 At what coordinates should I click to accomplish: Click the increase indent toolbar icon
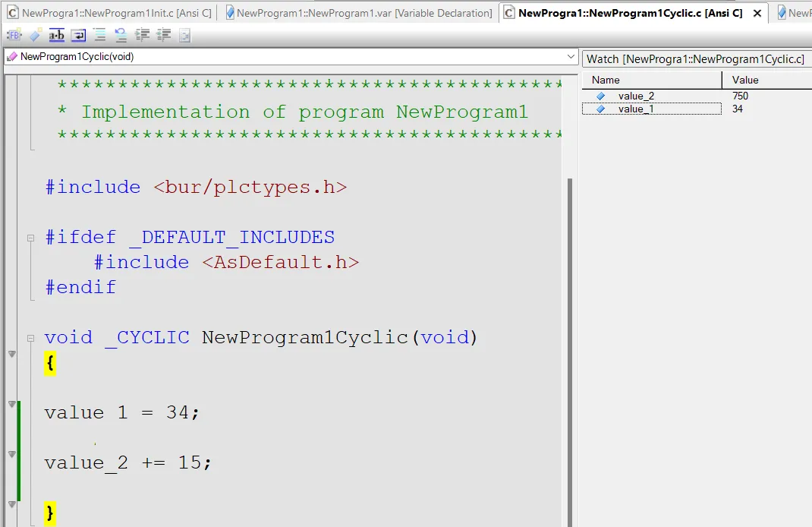(x=142, y=35)
